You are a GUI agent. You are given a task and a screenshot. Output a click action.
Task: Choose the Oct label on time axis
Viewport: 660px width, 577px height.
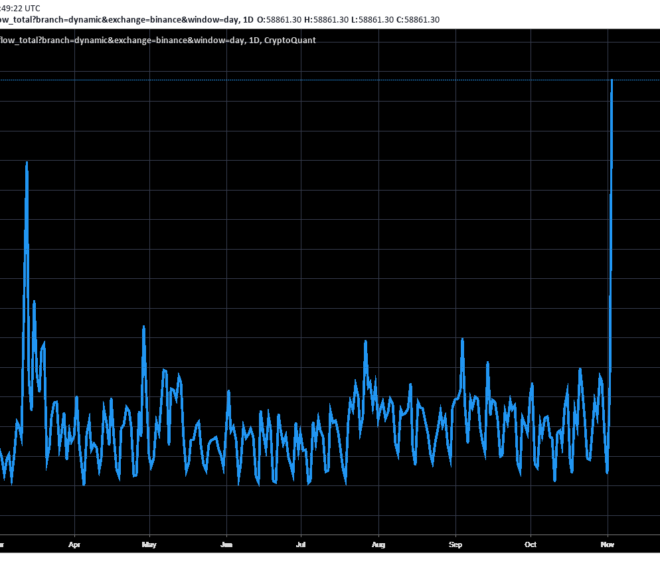(530, 545)
